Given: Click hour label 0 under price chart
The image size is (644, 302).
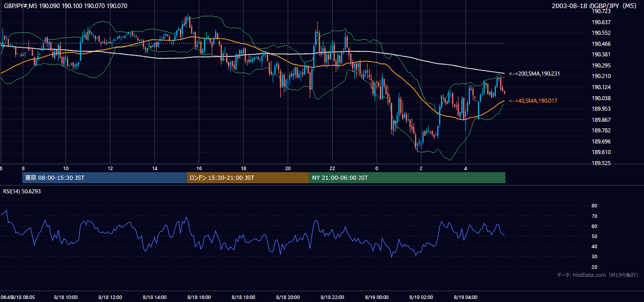Looking at the screenshot, I should 376,169.
